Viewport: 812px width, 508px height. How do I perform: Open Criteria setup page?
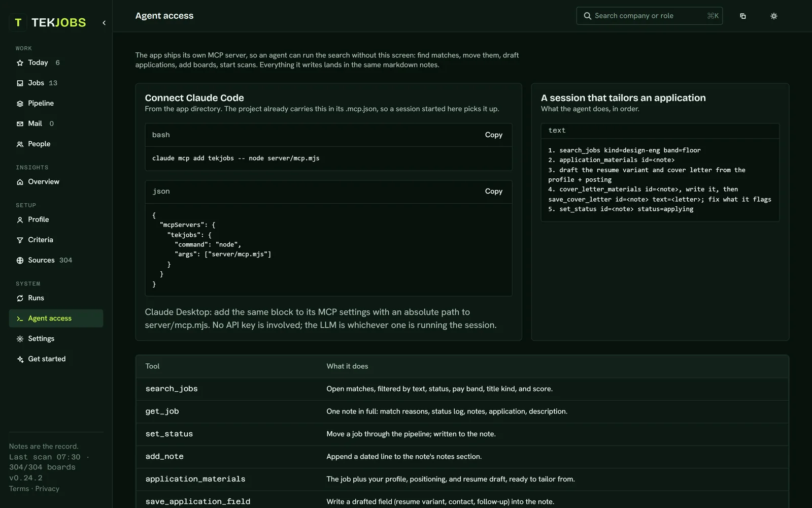point(56,240)
